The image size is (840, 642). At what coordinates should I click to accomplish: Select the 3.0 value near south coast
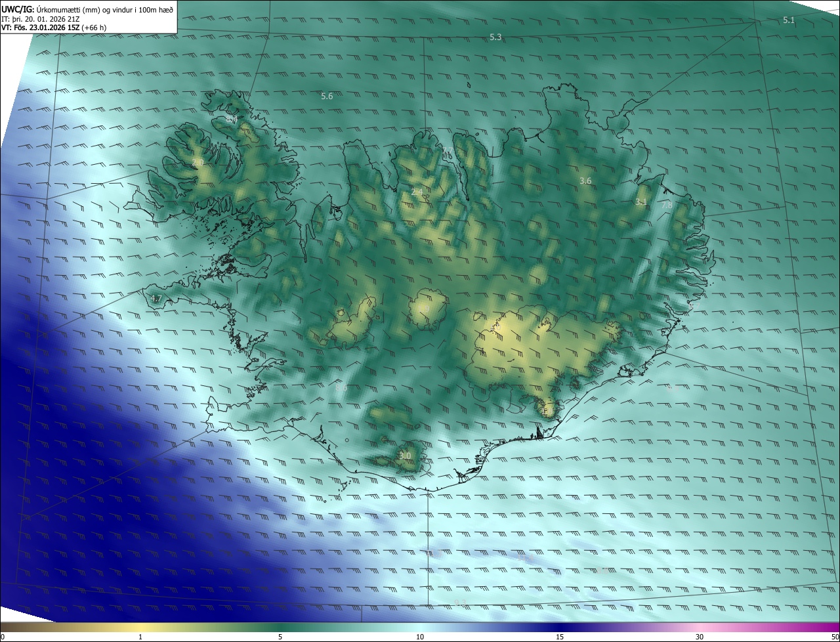[405, 456]
